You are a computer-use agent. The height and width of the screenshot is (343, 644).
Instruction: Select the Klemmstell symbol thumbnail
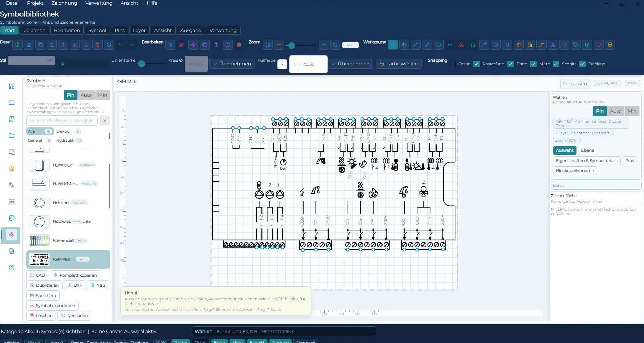click(x=39, y=240)
